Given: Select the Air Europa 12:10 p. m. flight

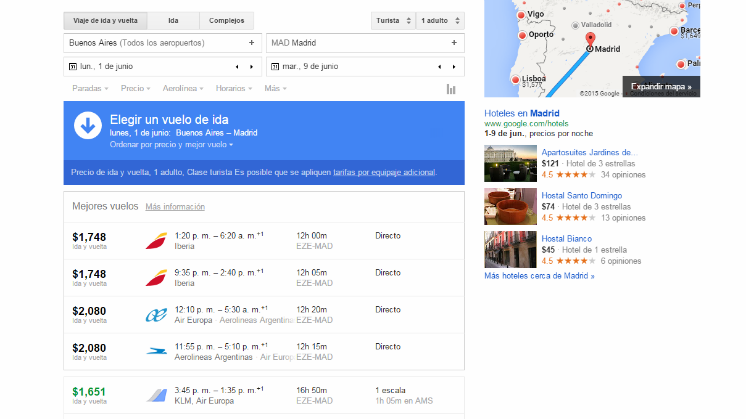Looking at the screenshot, I should tap(264, 315).
